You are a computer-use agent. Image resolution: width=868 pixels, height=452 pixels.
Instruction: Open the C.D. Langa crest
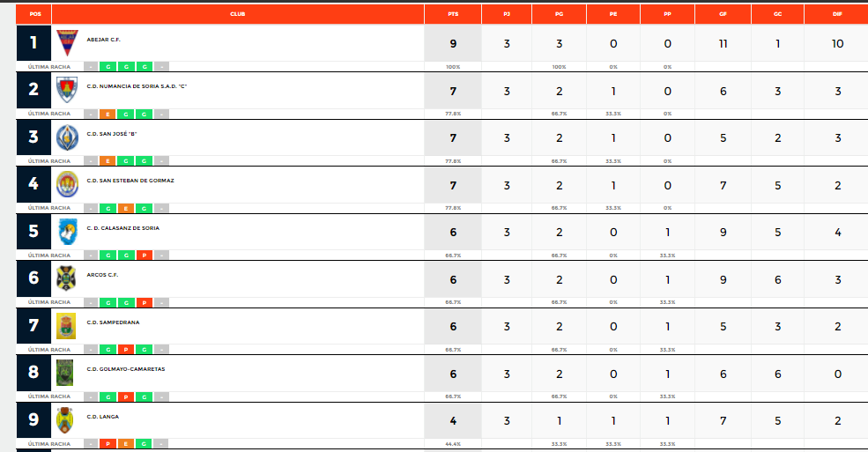64,420
